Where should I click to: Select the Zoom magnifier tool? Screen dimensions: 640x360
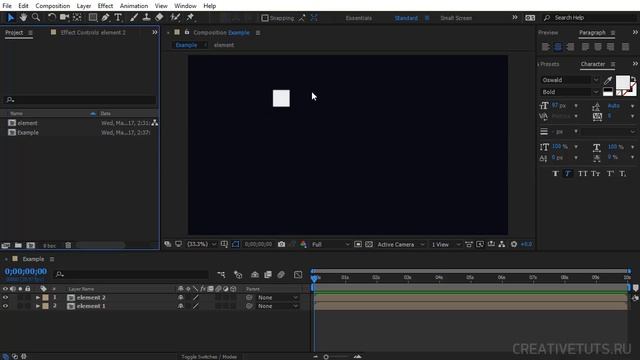pos(36,18)
